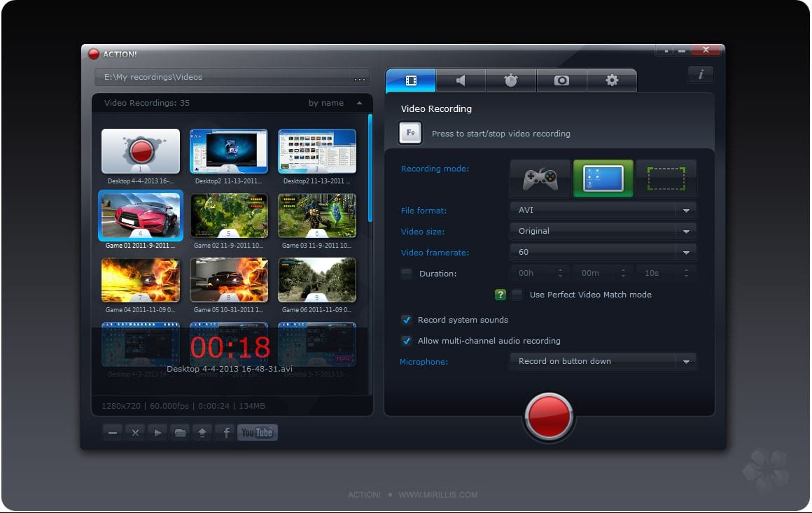The image size is (812, 513).
Task: Open the recordings folder icon
Action: pos(181,433)
